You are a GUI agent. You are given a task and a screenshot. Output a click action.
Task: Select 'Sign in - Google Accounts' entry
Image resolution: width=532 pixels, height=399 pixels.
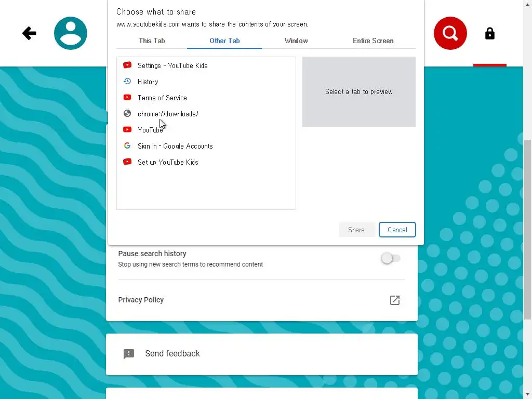point(206,146)
